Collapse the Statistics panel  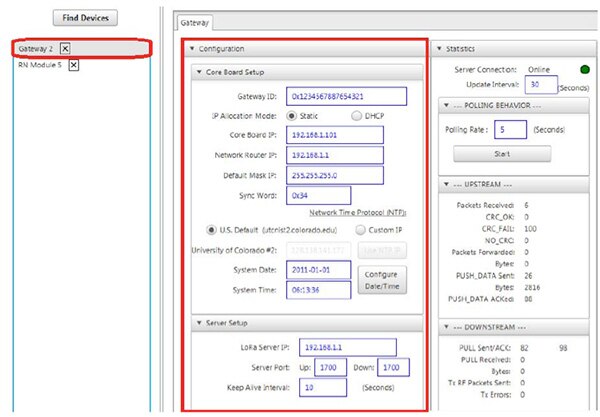coord(444,47)
